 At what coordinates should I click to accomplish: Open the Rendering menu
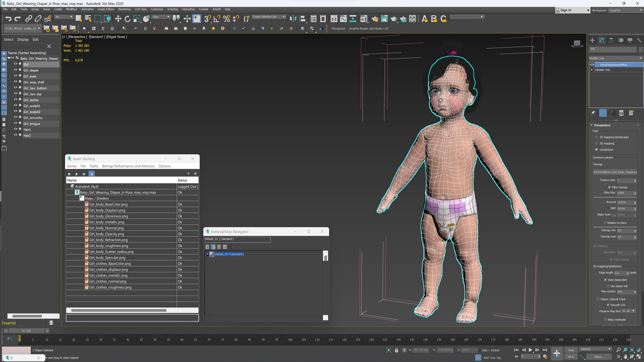[x=124, y=9]
